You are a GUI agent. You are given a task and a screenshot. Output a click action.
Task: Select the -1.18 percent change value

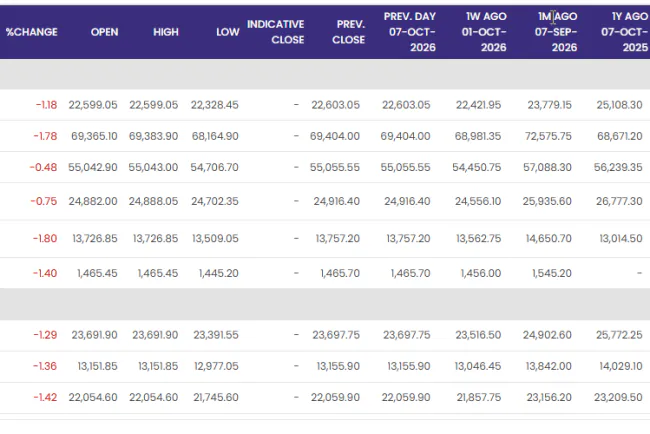(46, 105)
